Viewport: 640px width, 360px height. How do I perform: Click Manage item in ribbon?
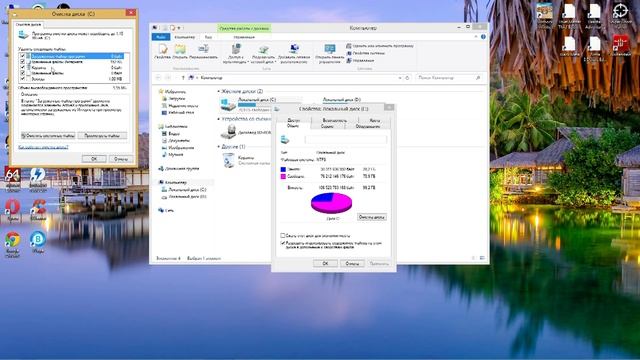[360, 60]
